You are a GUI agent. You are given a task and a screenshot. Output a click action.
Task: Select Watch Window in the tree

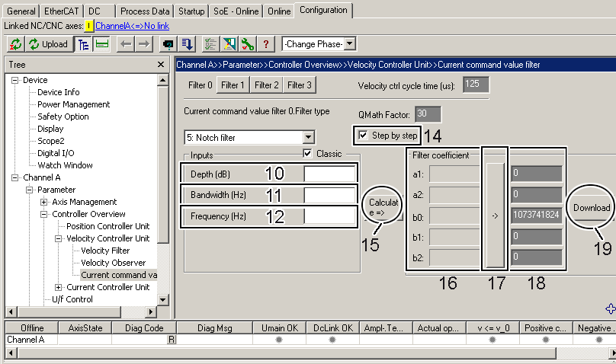click(x=65, y=165)
